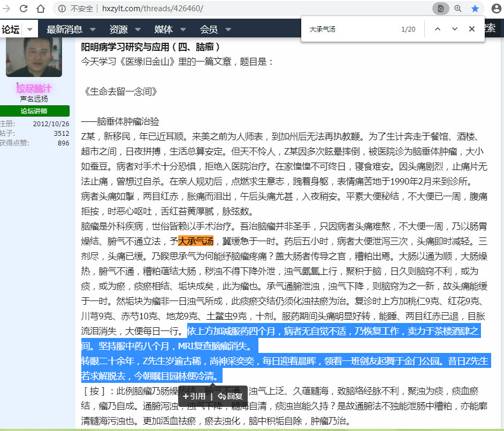Open user profile link 绞尽脑汁
This screenshot has width=504, height=431.
[34, 88]
